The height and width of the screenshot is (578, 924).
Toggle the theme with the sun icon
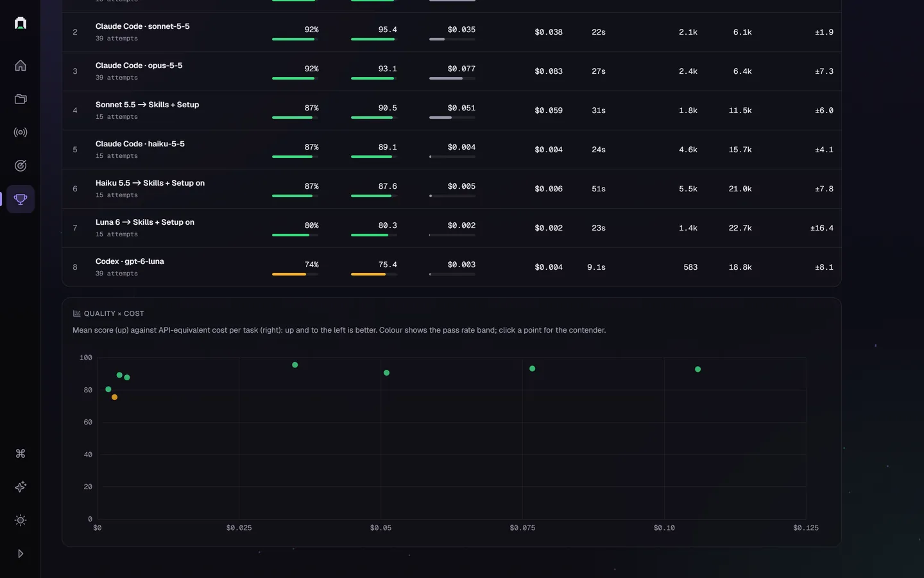coord(21,520)
